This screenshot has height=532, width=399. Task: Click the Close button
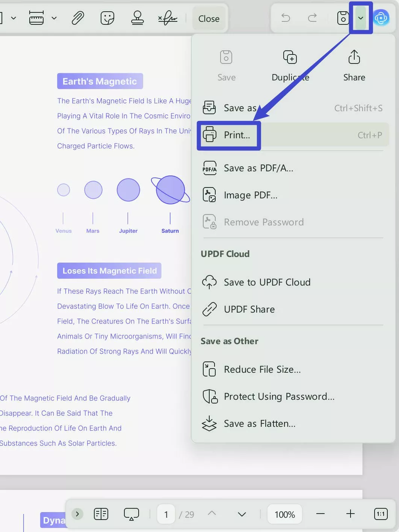(209, 18)
